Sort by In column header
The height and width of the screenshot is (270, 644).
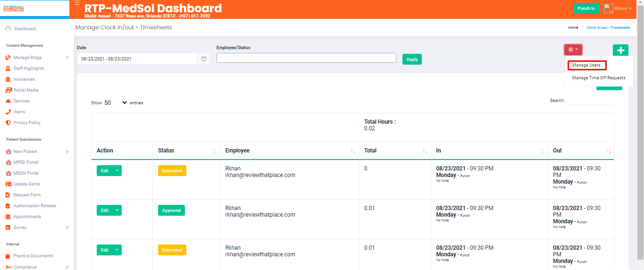point(489,151)
